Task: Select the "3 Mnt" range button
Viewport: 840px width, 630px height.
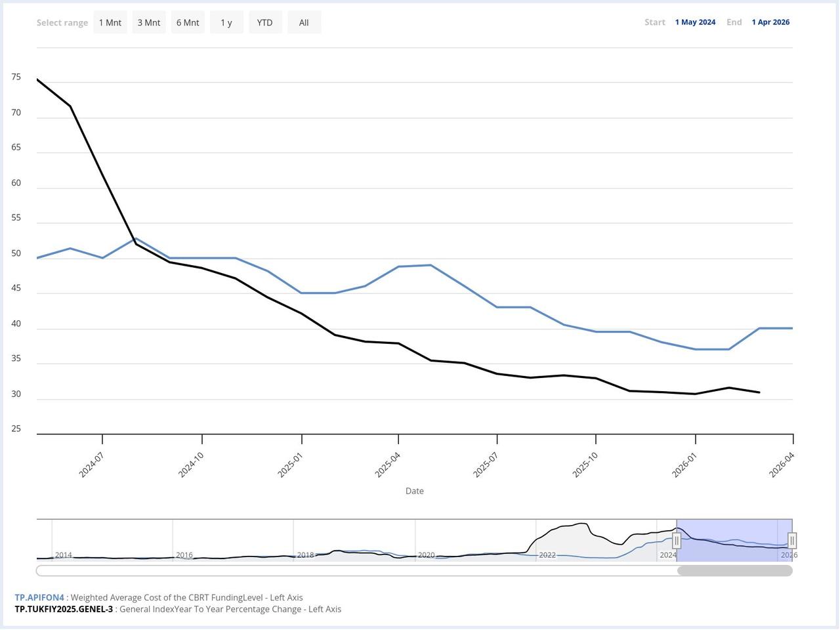Action: [148, 22]
